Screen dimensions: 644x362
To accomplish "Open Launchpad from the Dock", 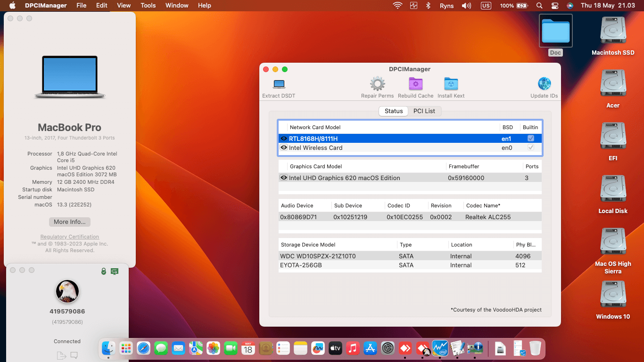I will pos(126,348).
